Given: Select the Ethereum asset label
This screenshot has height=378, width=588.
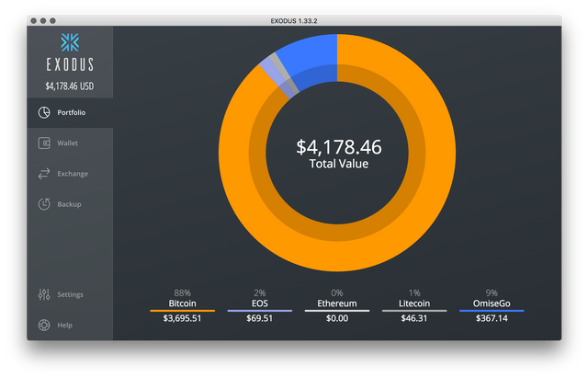Looking at the screenshot, I should click(337, 304).
